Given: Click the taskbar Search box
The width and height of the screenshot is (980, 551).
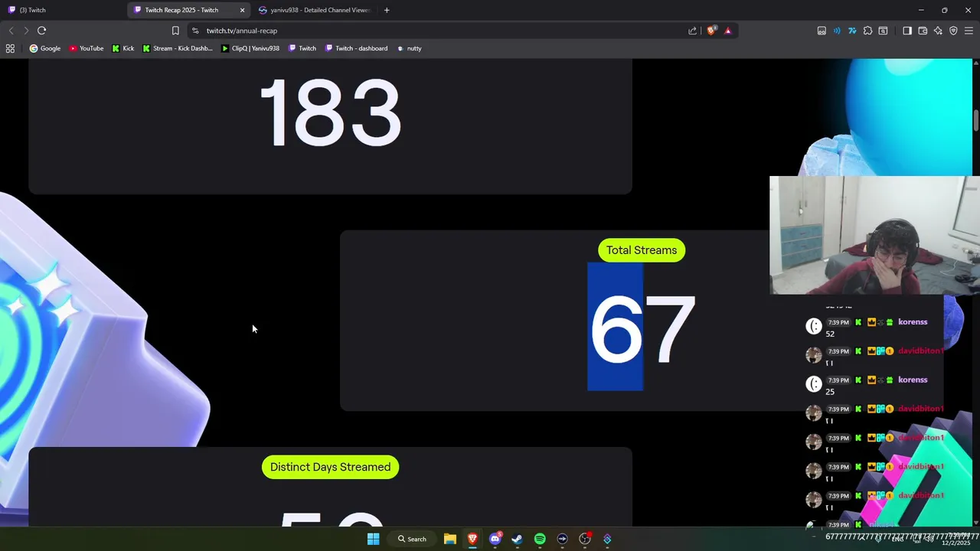Looking at the screenshot, I should point(412,539).
